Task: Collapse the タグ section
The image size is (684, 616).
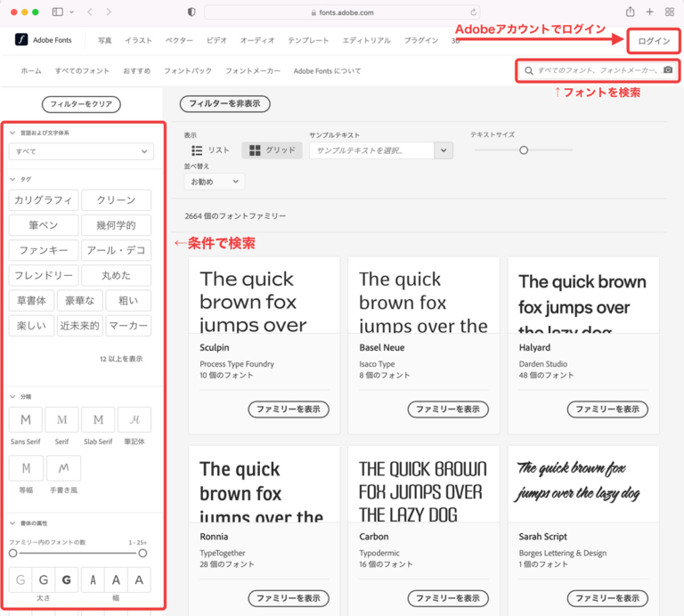Action: pyautogui.click(x=12, y=179)
